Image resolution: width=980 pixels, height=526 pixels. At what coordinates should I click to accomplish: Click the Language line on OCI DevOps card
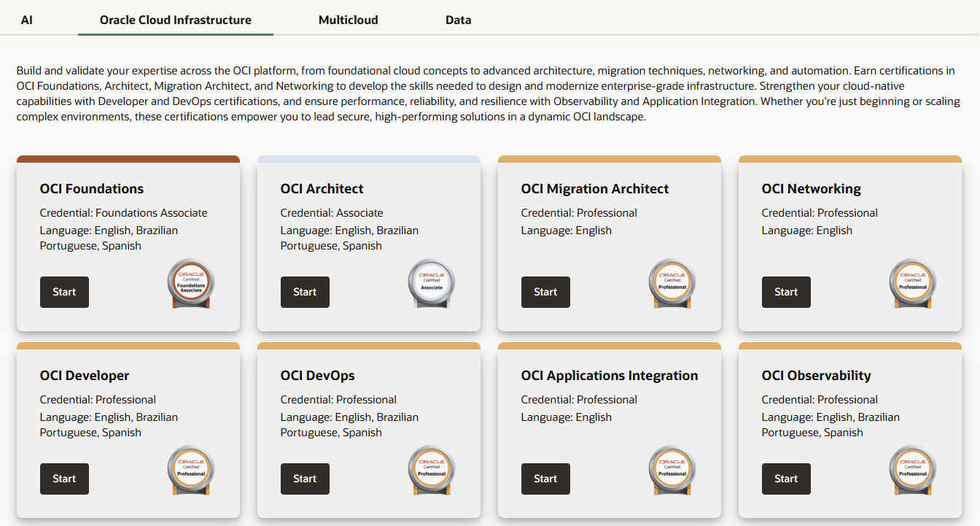click(x=350, y=425)
